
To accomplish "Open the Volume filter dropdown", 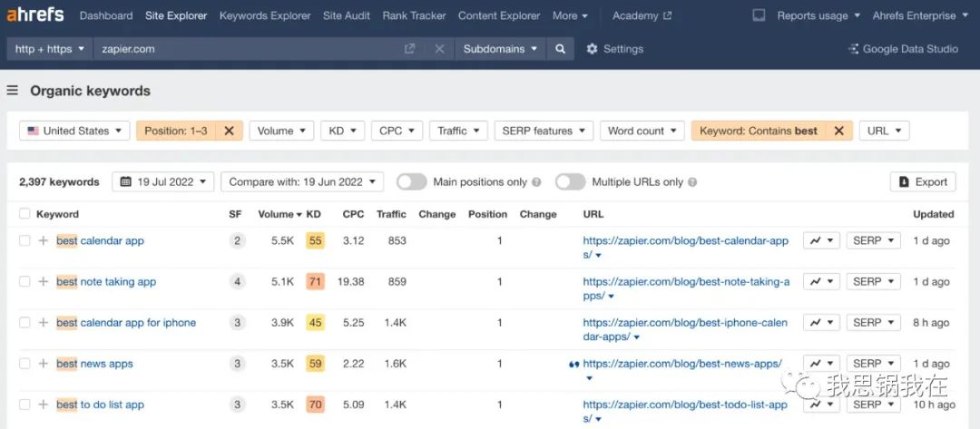I will (x=281, y=131).
